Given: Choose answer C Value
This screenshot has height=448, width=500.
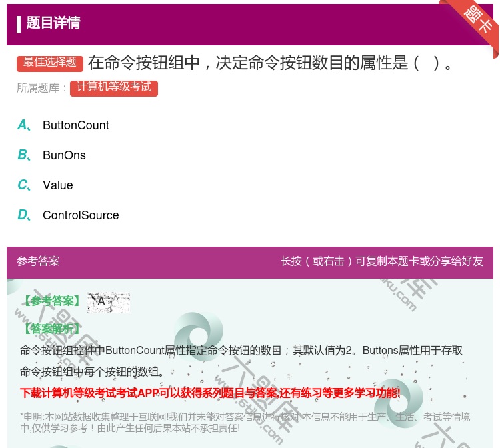Looking at the screenshot, I should (x=45, y=185).
